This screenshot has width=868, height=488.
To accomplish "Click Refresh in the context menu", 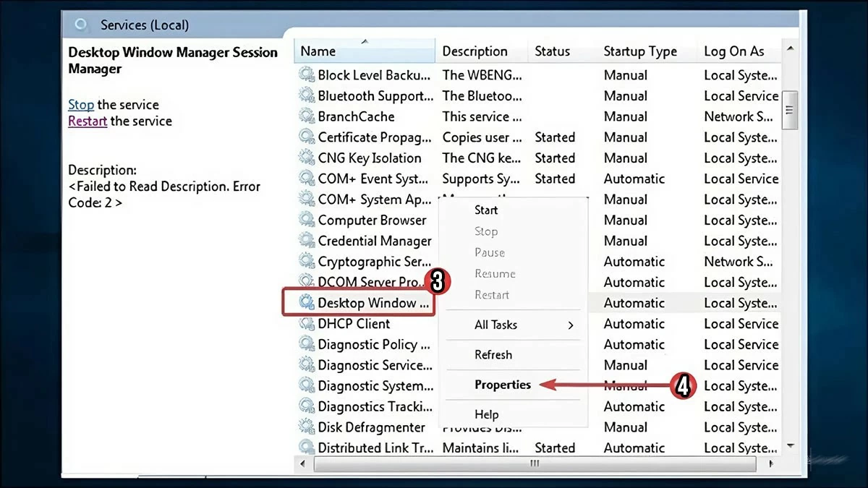I will pos(493,355).
